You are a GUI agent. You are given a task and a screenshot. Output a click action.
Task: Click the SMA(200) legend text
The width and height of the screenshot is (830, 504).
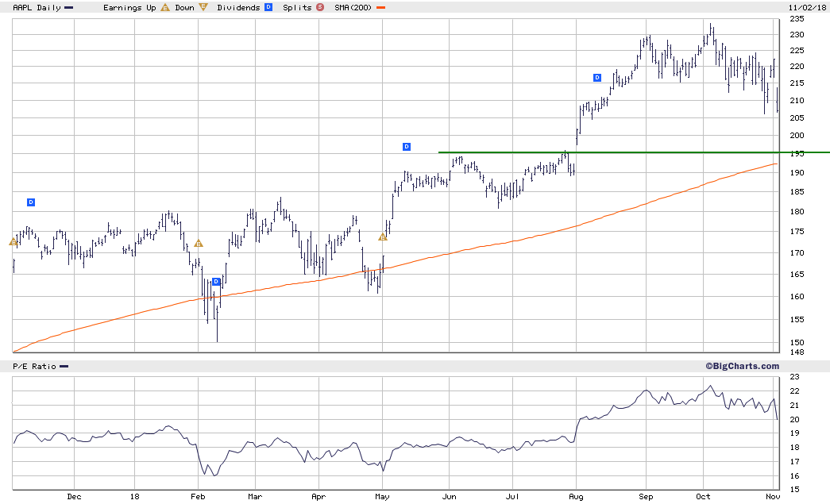coord(353,7)
